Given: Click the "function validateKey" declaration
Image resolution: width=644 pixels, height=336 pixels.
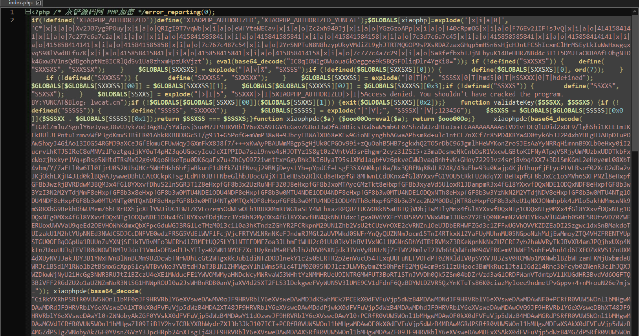Looking at the screenshot, I should (x=497, y=102).
